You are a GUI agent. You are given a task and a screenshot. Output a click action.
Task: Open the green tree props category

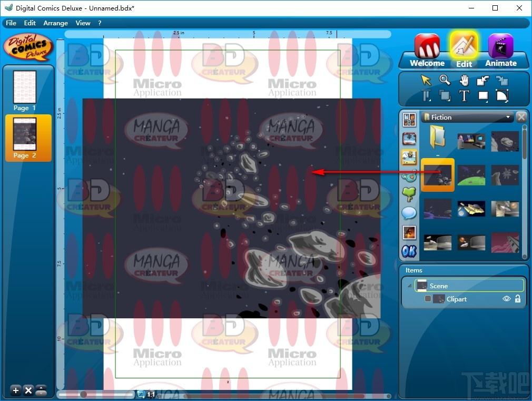tap(409, 194)
